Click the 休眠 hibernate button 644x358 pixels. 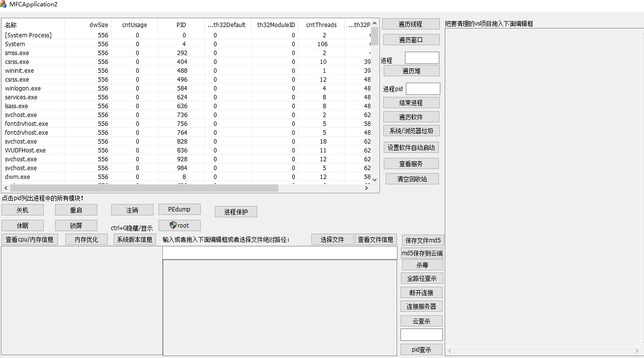pos(23,225)
